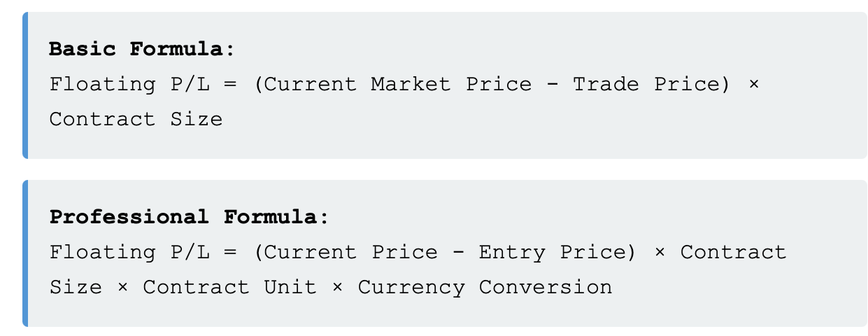The image size is (868, 336).
Task: Click "Floating P/L" in the Basic Formula block
Action: (x=129, y=85)
